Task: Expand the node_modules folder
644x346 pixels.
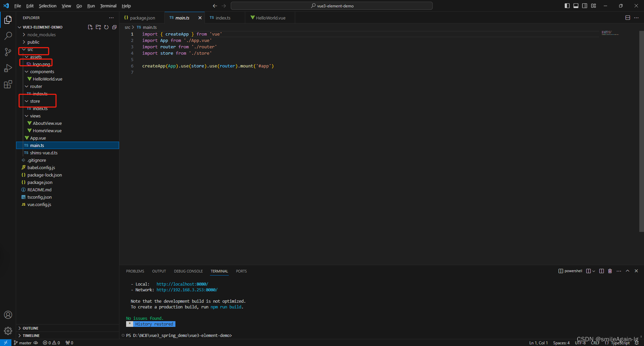Action: click(x=41, y=35)
